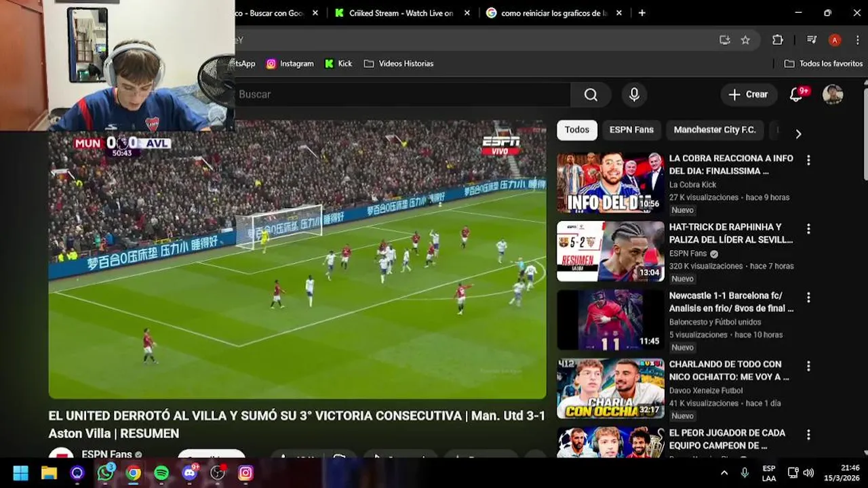Open ESP LAA language indicator
868x488 pixels.
tap(769, 473)
